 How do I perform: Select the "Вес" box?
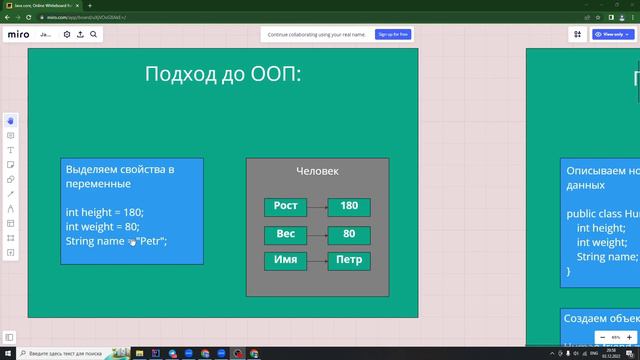pyautogui.click(x=285, y=235)
